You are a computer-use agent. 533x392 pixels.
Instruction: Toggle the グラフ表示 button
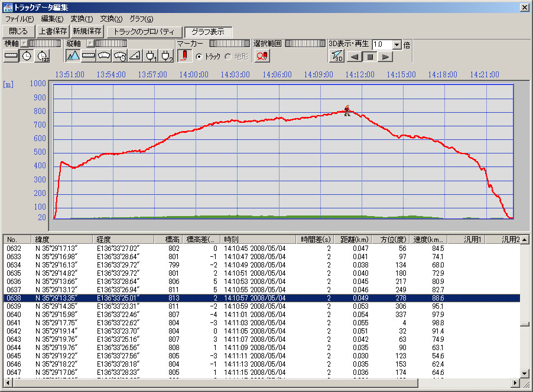(x=208, y=31)
